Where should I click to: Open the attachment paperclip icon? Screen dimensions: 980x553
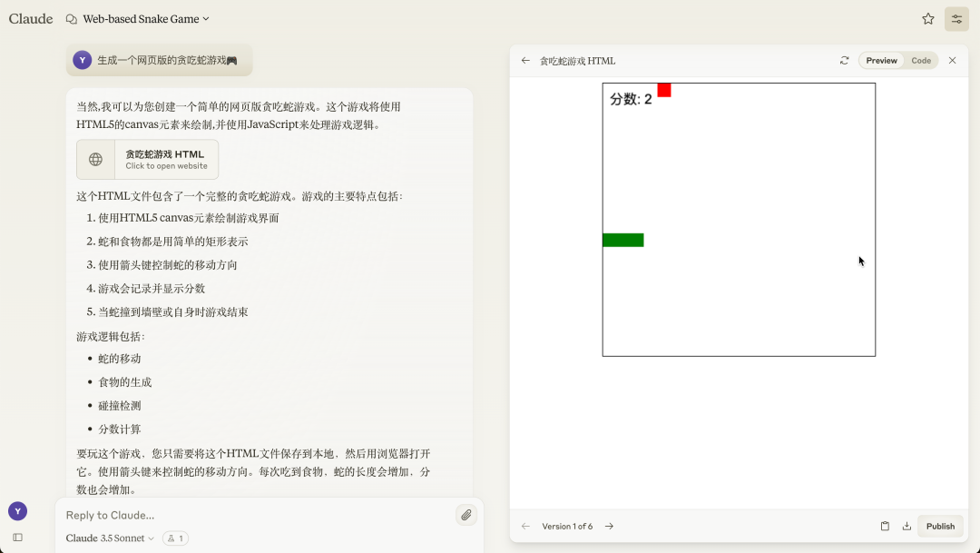point(466,515)
